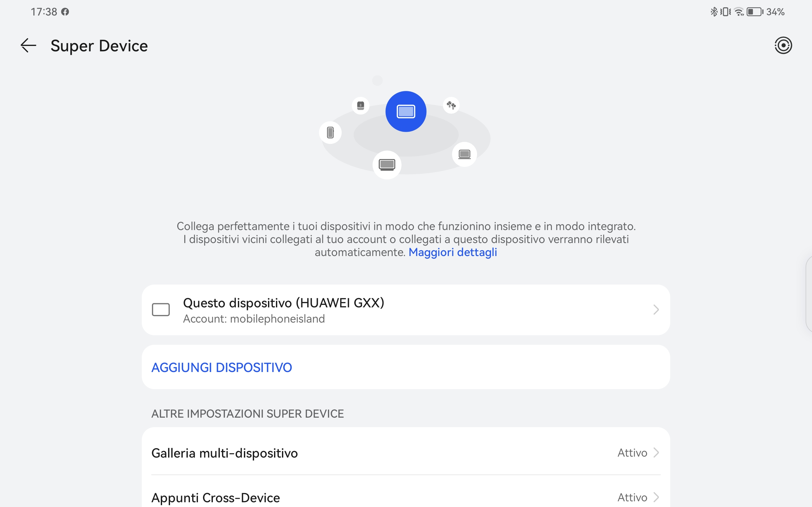Select the central blue tablet device icon

tap(406, 111)
